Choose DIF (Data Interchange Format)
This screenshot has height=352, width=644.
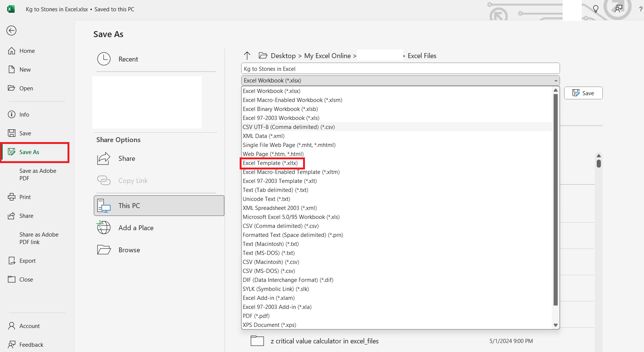397,280
